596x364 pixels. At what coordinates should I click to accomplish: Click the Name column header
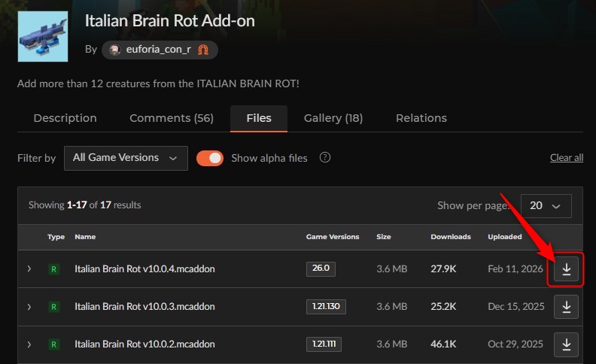tap(85, 237)
